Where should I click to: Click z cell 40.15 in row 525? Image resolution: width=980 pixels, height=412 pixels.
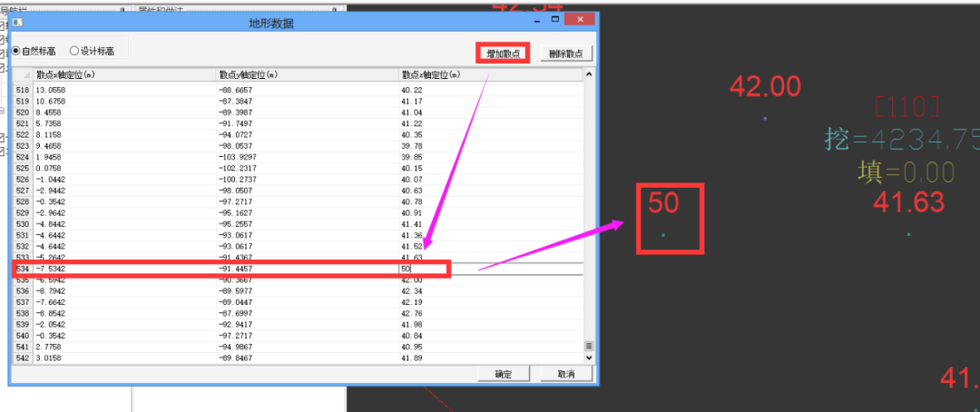491,168
